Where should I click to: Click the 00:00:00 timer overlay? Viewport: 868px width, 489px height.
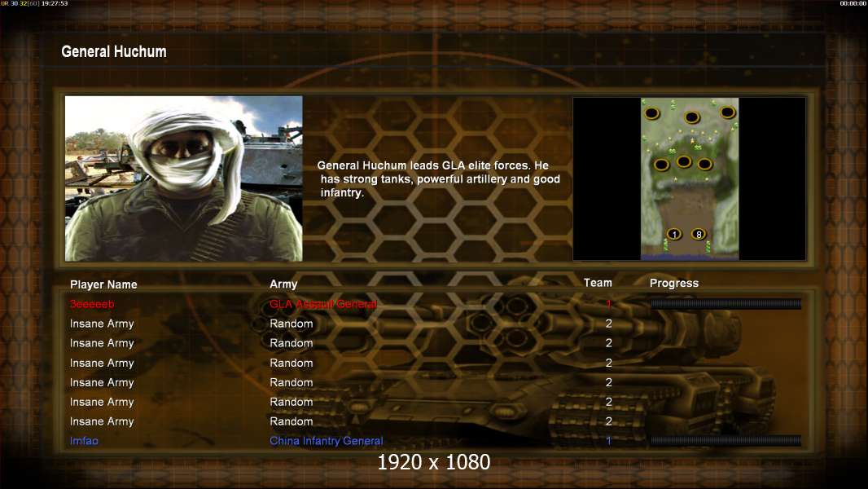pyautogui.click(x=853, y=3)
